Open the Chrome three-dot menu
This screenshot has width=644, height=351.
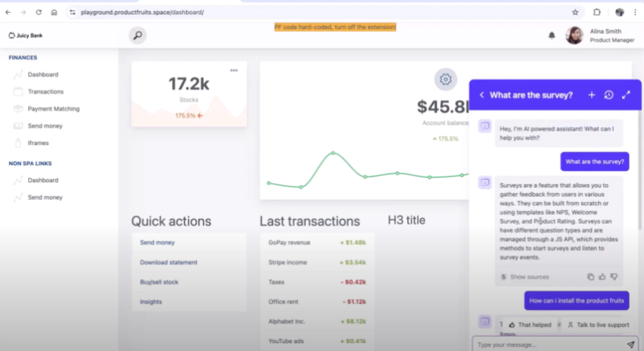[x=635, y=12]
